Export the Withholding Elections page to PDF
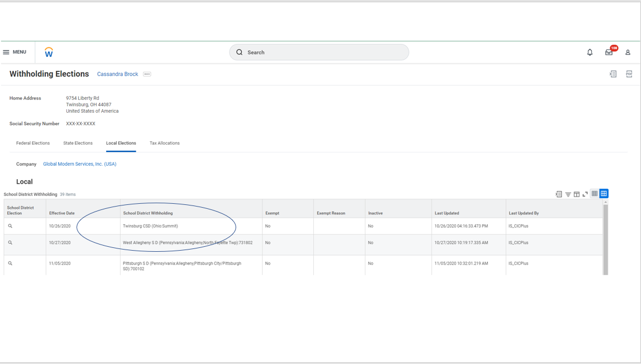The image size is (641, 364). pos(629,74)
